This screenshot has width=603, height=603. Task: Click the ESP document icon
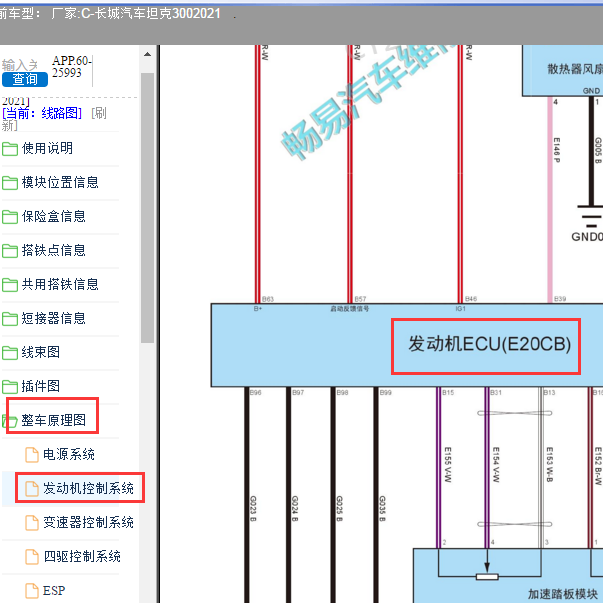point(32,591)
